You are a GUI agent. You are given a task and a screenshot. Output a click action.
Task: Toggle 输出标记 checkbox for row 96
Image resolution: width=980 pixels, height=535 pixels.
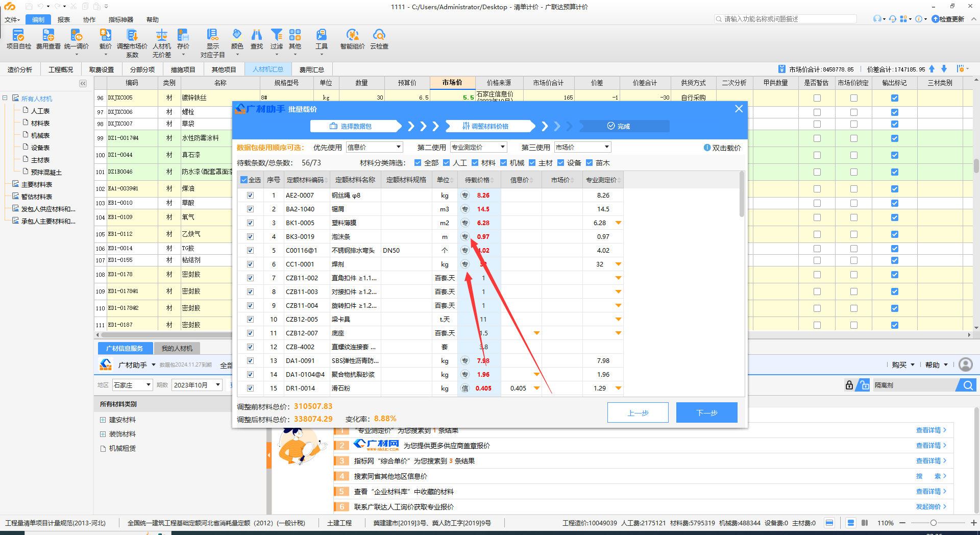click(x=895, y=98)
